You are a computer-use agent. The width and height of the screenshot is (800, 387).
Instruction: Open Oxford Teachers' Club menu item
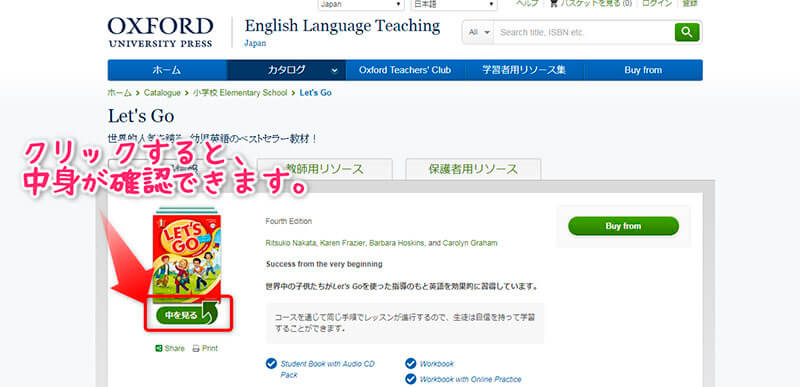(405, 70)
